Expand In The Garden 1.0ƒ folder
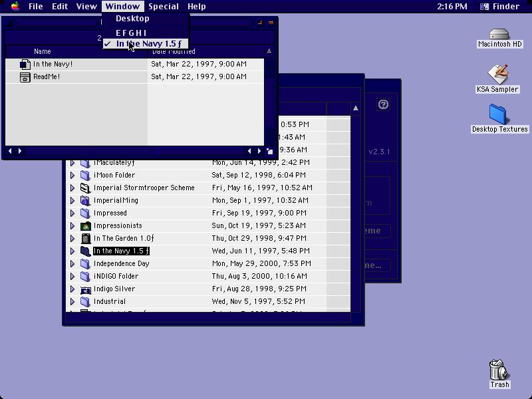Image resolution: width=532 pixels, height=399 pixels. pyautogui.click(x=72, y=239)
